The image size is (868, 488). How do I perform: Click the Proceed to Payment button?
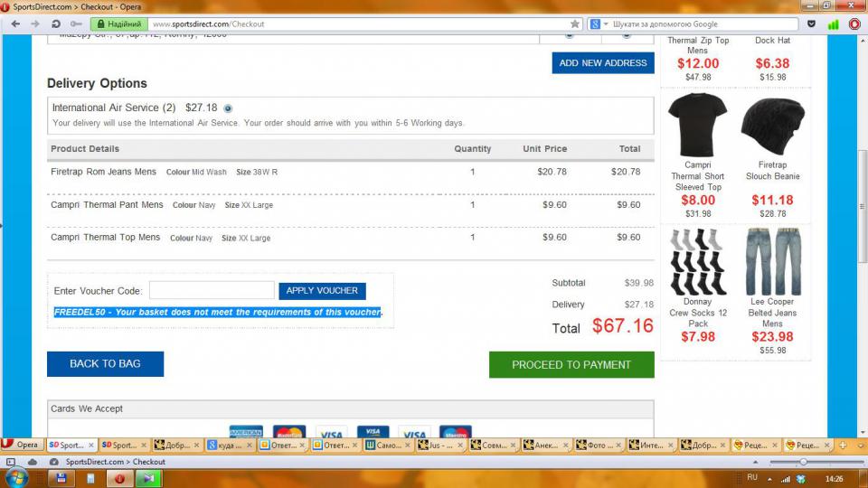(571, 364)
